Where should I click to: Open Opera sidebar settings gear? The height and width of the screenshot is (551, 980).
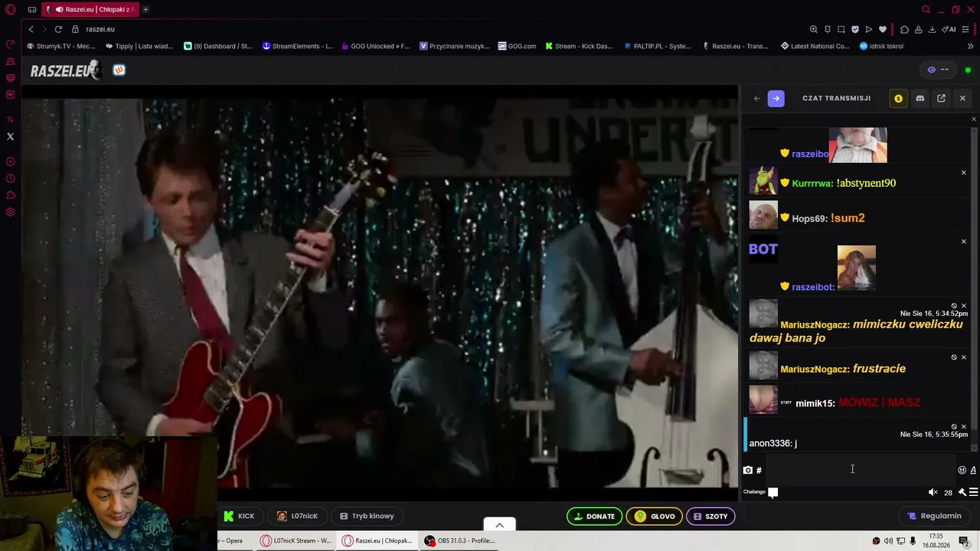[10, 212]
